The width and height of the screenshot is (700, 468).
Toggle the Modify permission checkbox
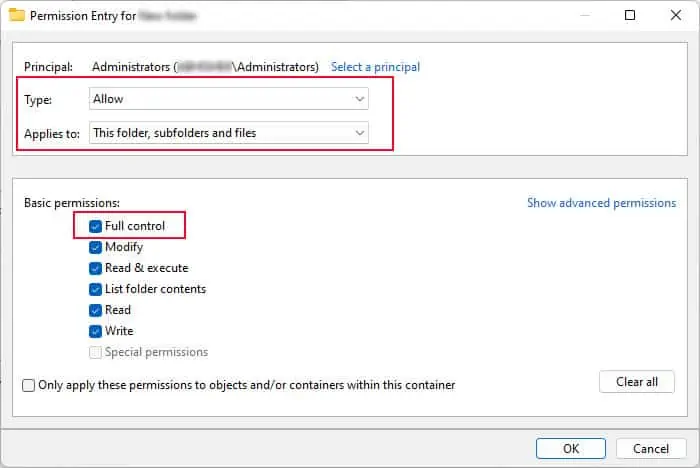[x=95, y=247]
